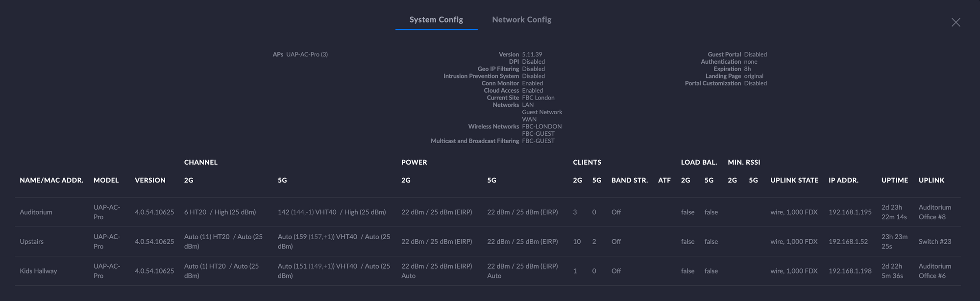Click IP address 192.168.1.195
This screenshot has width=980, height=301.
850,212
